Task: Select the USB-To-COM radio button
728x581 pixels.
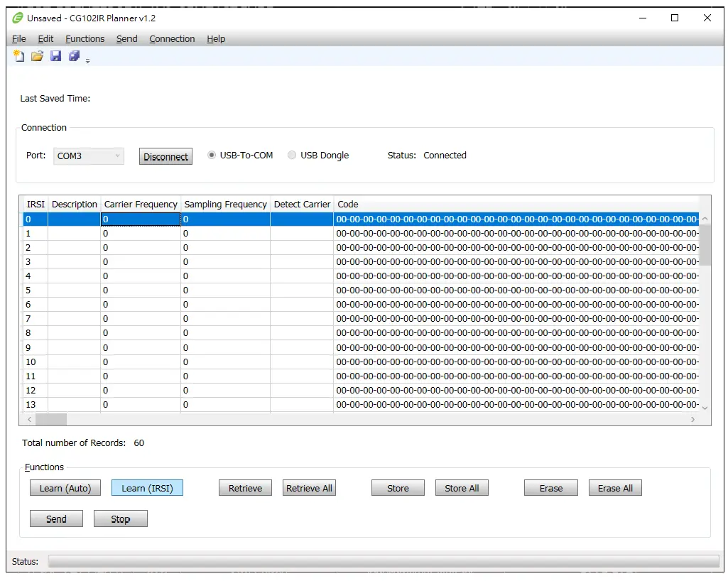Action: (212, 156)
